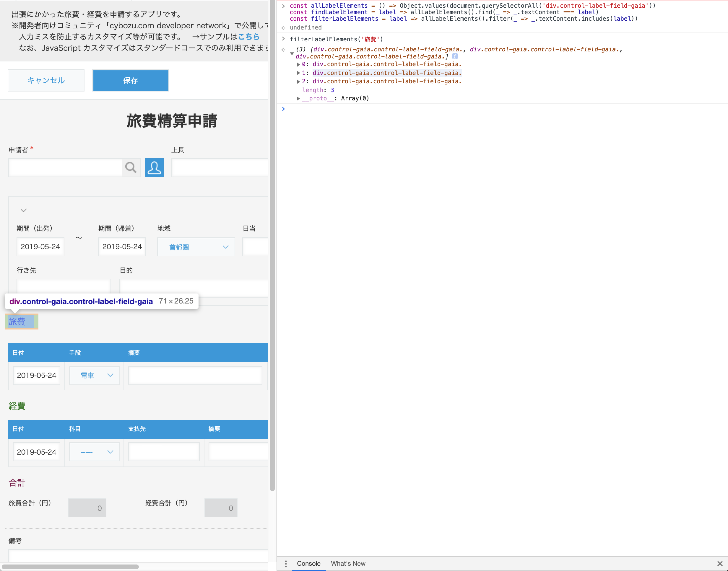Click the 保存 save button

(131, 80)
